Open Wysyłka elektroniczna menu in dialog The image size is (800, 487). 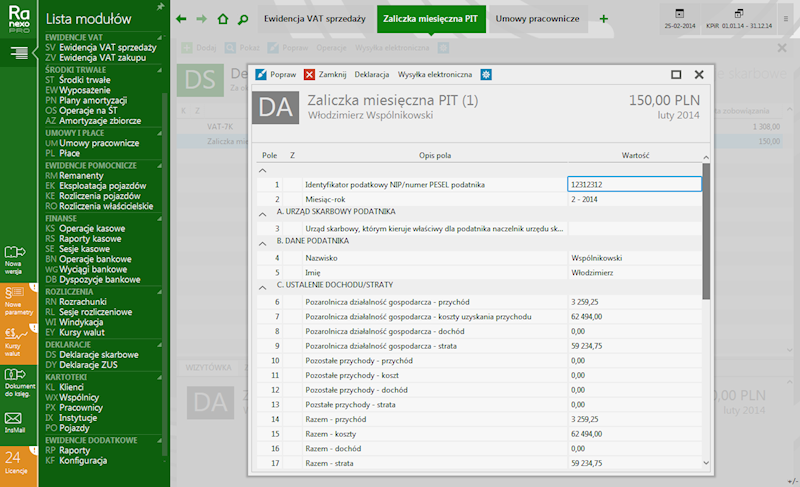435,75
